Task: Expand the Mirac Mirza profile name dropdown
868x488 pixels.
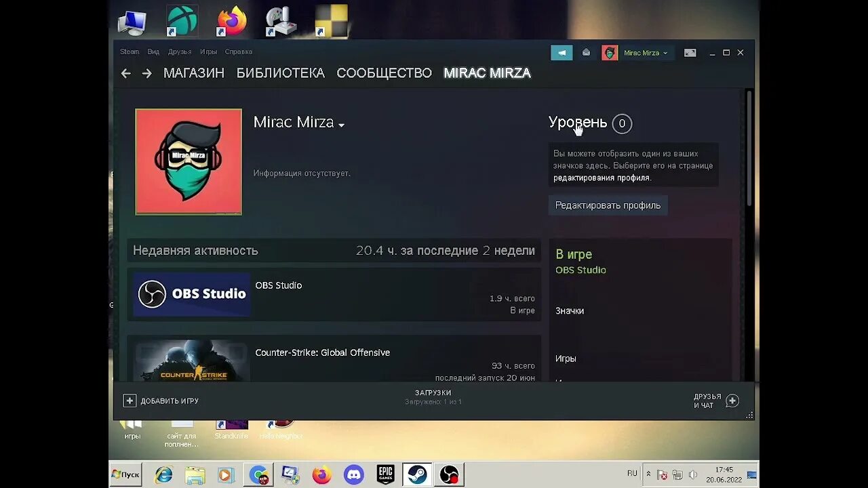Action: coord(341,125)
